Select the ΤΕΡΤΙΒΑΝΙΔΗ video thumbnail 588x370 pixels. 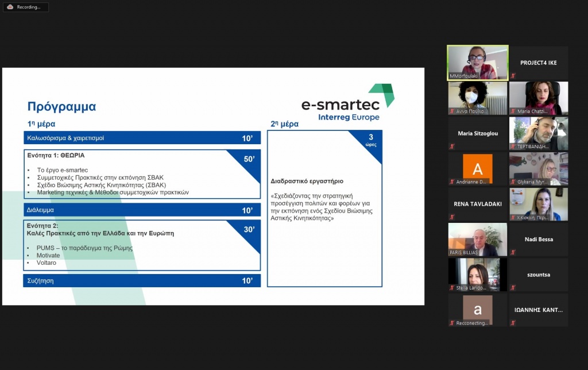click(x=539, y=133)
